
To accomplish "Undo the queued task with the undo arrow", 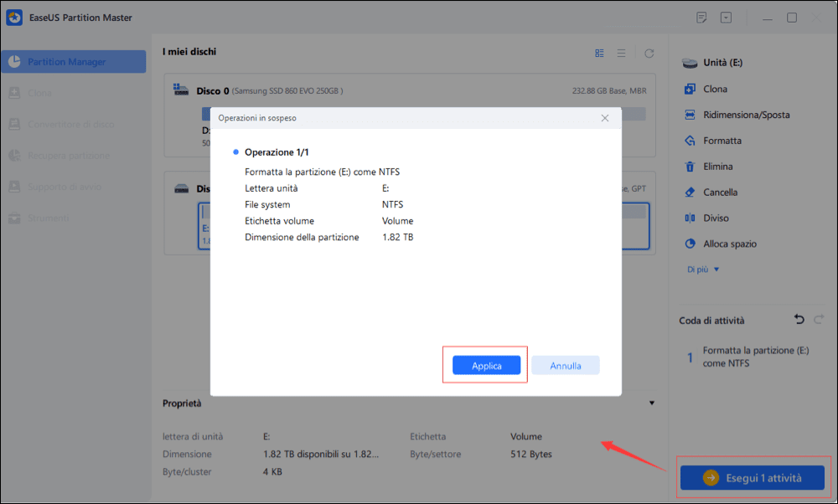I will pyautogui.click(x=799, y=320).
